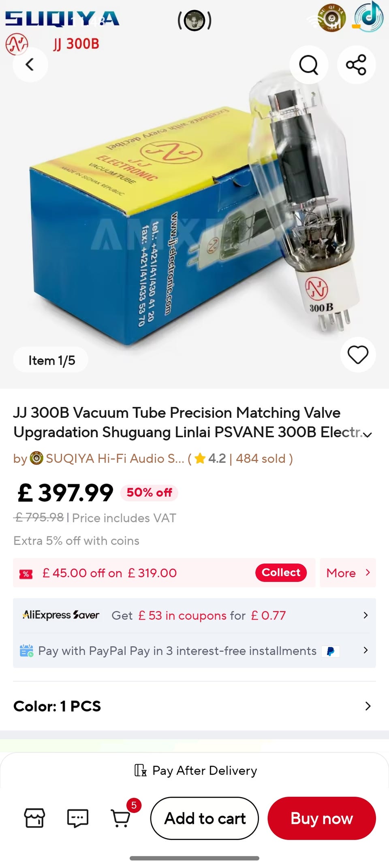This screenshot has width=389, height=868.
Task: Open Color: 1 PCS options
Action: click(194, 706)
